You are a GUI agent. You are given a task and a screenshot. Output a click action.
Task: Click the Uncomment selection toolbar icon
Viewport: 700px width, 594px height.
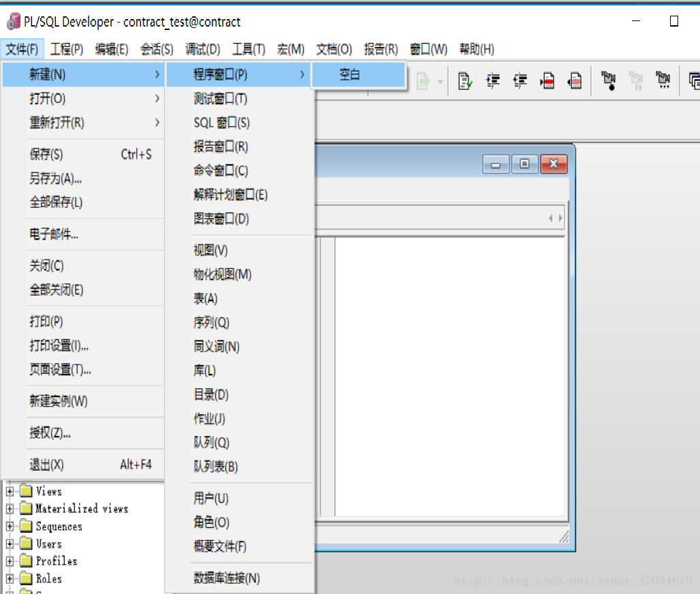point(575,81)
